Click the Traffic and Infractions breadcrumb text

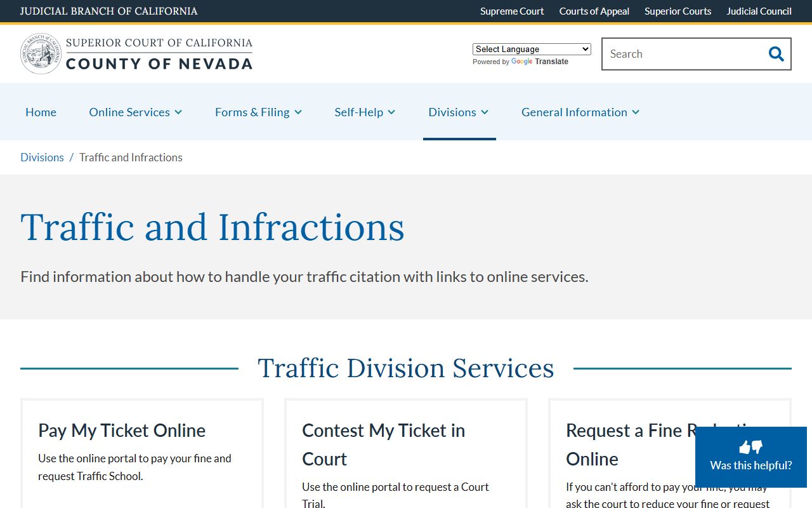[131, 157]
